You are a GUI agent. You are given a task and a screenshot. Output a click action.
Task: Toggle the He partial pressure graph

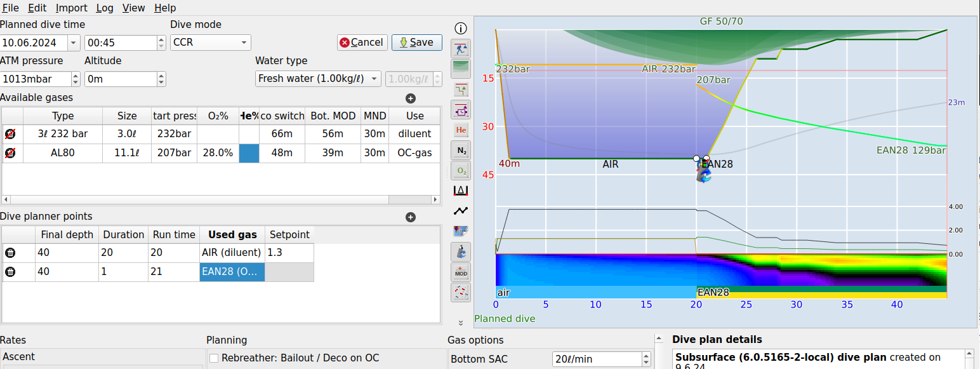pos(461,130)
